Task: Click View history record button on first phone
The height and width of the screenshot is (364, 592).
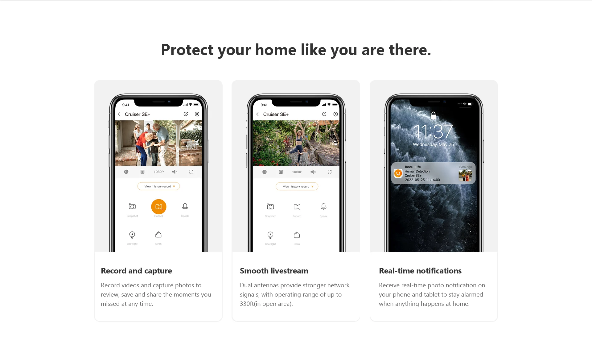Action: [x=158, y=186]
